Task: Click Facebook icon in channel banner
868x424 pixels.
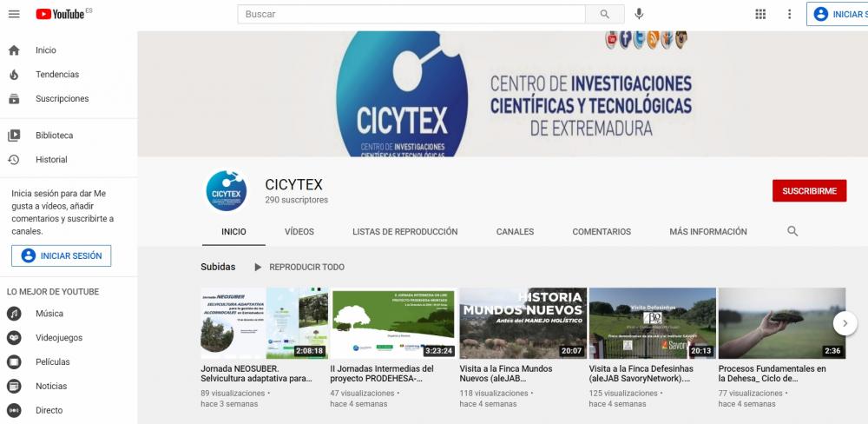Action: point(625,39)
